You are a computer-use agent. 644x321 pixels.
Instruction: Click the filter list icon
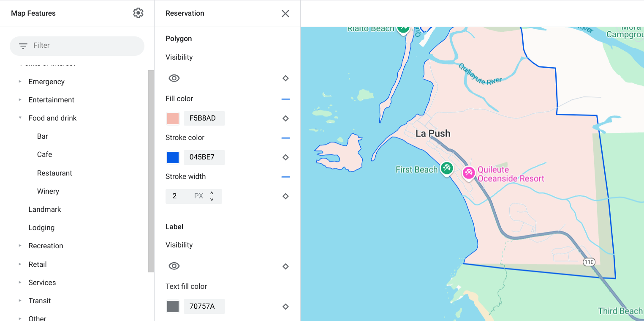click(23, 46)
